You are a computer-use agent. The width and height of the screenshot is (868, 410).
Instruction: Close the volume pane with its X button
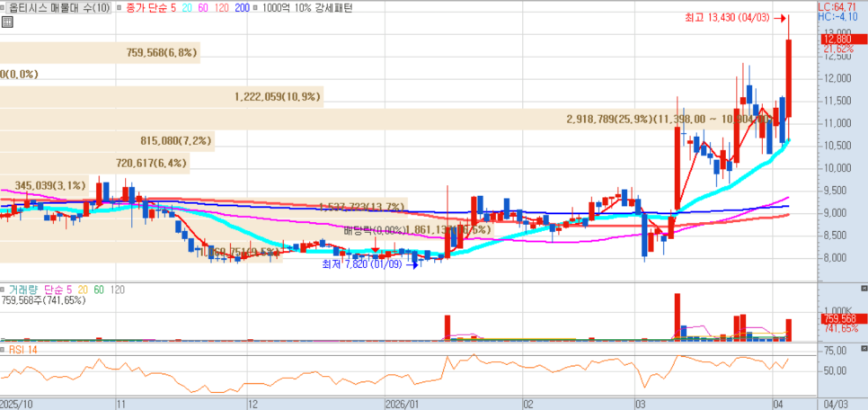(x=864, y=289)
